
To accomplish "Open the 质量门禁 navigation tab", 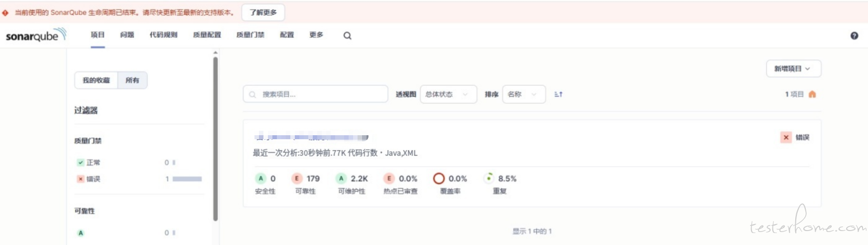I will point(250,35).
